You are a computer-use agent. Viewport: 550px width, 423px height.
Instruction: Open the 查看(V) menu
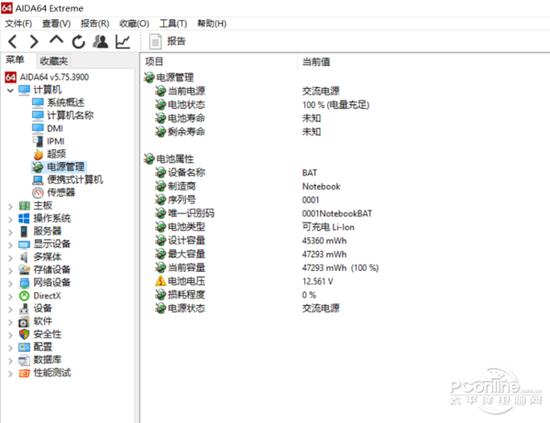(x=56, y=24)
